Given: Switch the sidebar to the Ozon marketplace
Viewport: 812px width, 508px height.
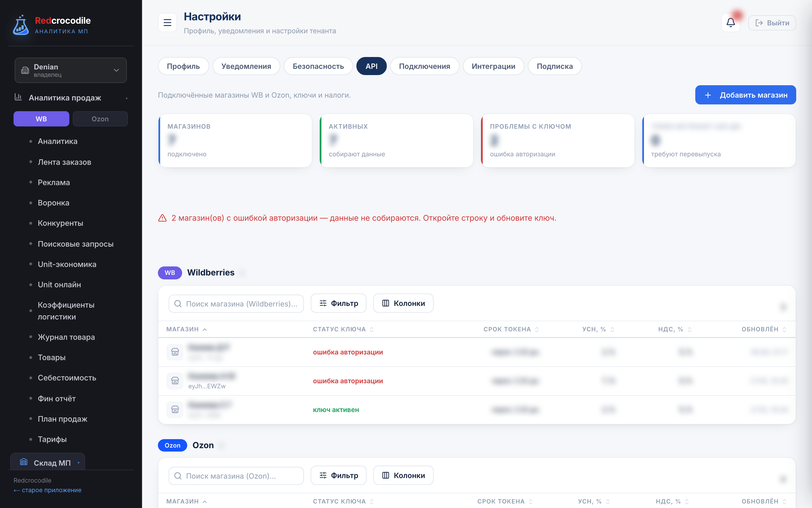Looking at the screenshot, I should (100, 119).
